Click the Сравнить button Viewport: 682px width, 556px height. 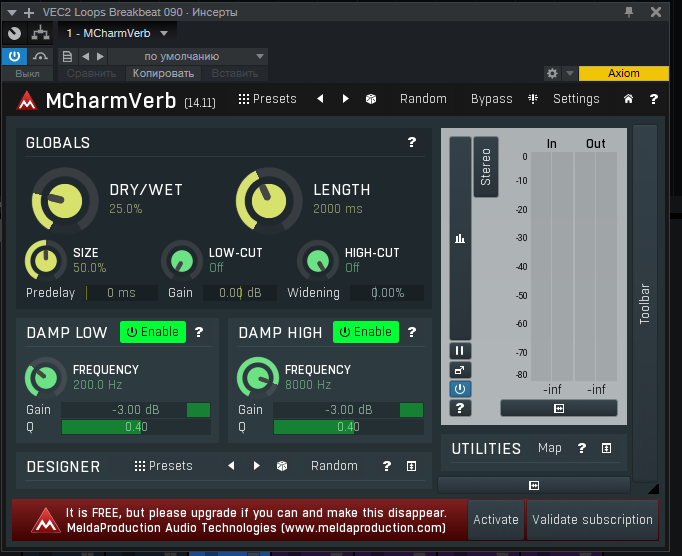(91, 74)
